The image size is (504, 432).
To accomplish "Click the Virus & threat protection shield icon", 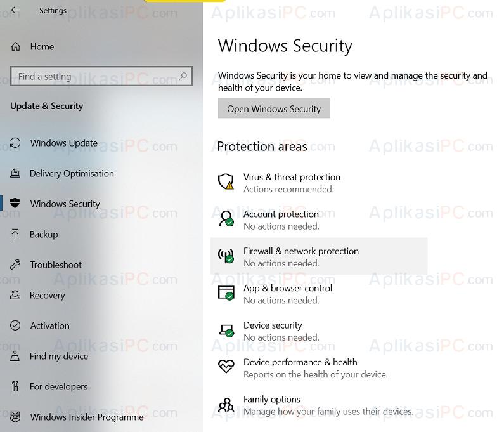I will pyautogui.click(x=226, y=182).
